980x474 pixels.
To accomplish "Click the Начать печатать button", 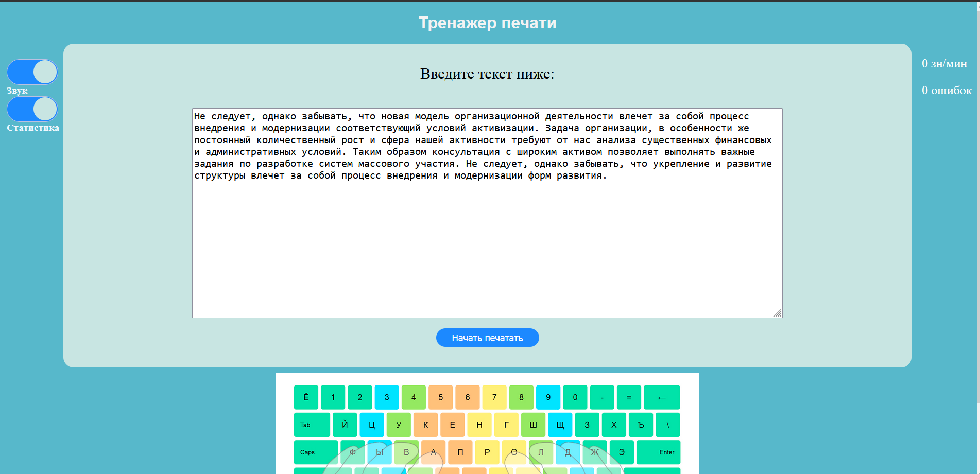I will [487, 338].
